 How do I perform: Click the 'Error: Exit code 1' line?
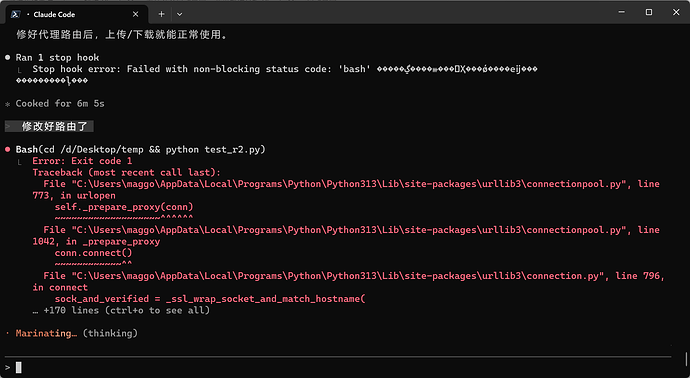[82, 161]
